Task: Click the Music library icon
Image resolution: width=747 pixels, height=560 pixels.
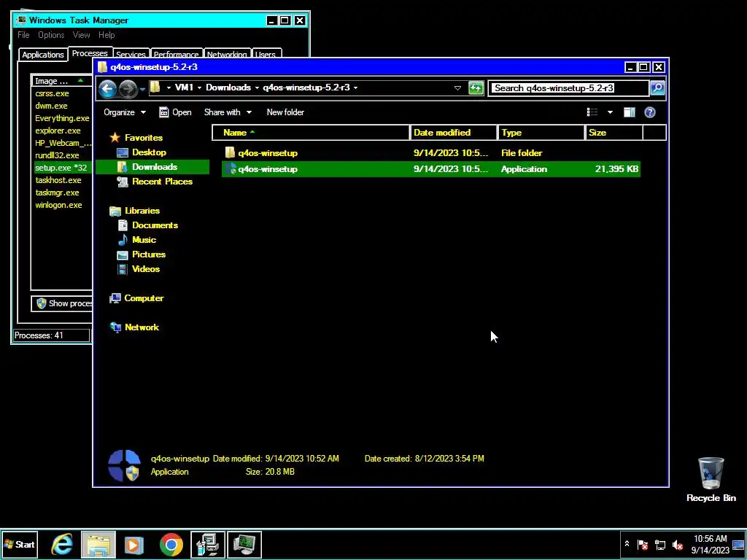Action: click(x=123, y=240)
